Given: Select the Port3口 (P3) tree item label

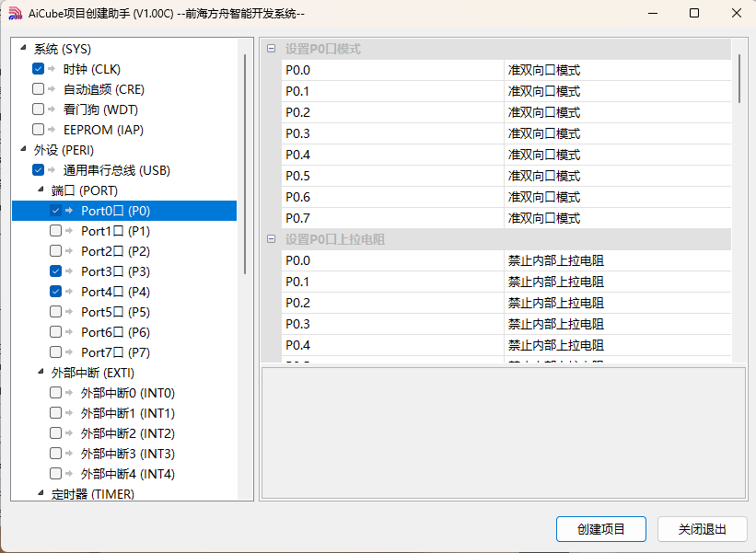Looking at the screenshot, I should point(116,271).
